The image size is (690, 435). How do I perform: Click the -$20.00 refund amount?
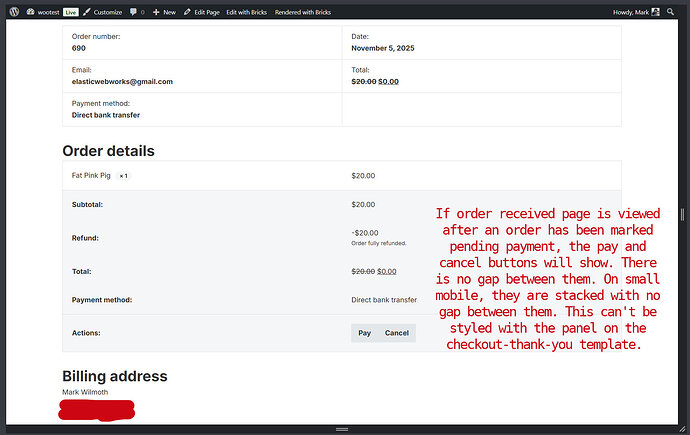(x=365, y=233)
